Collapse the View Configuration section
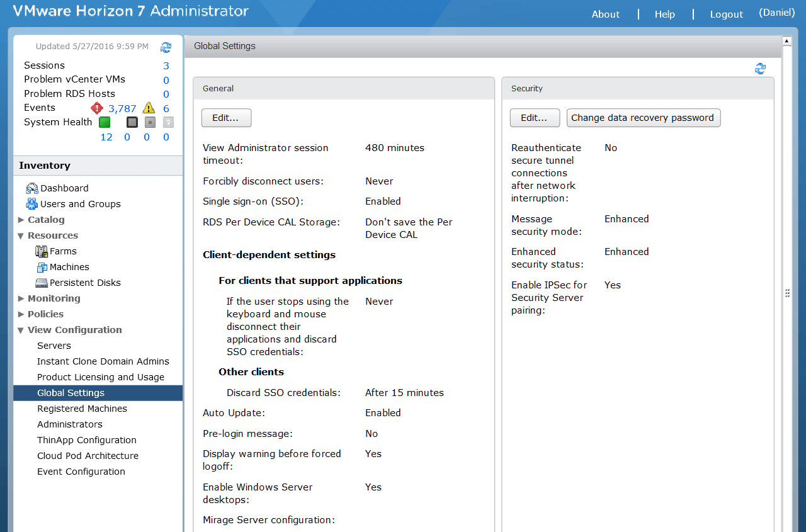Viewport: 806px width, 532px height. pos(21,330)
